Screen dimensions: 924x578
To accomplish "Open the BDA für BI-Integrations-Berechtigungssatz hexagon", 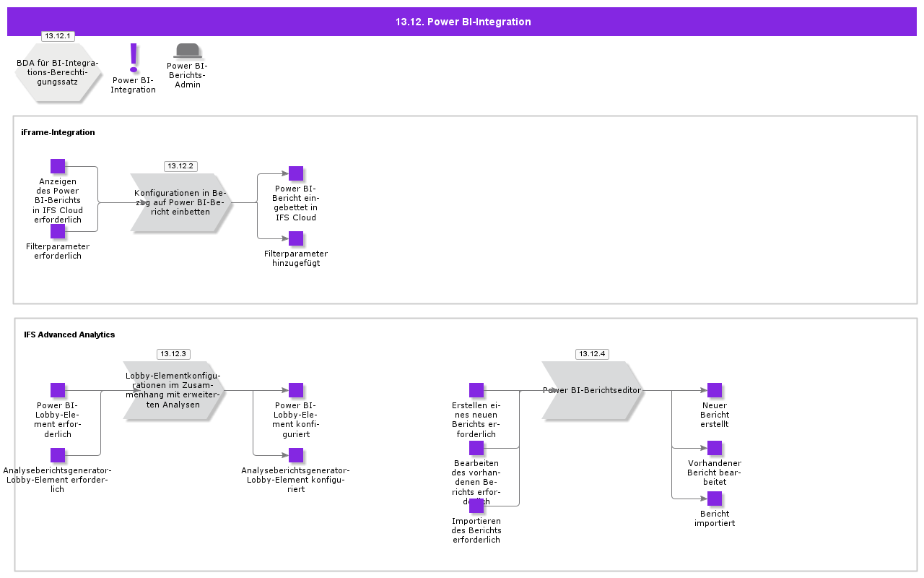I will [58, 72].
